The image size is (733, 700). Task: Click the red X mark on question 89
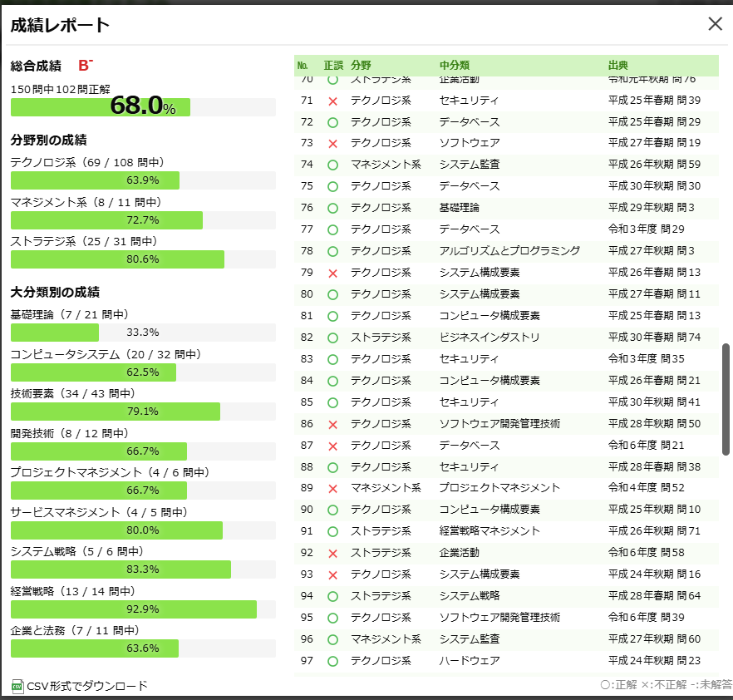point(332,489)
